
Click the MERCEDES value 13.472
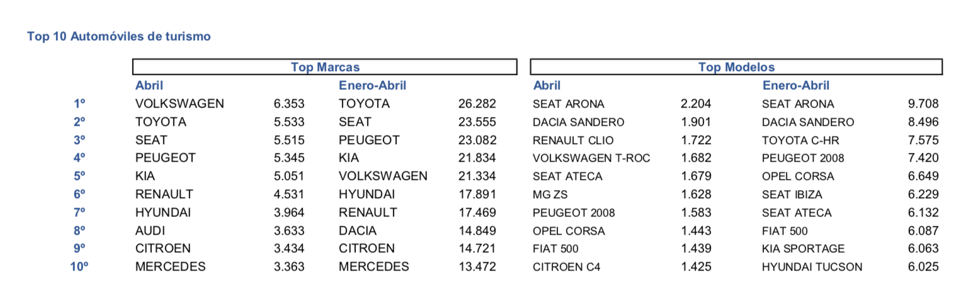click(x=477, y=267)
